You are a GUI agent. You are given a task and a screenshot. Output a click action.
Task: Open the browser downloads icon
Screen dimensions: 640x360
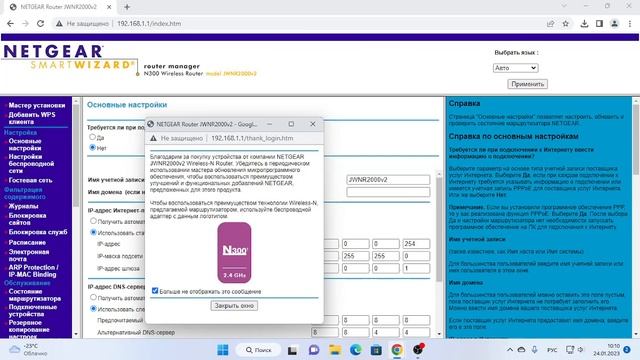(584, 24)
